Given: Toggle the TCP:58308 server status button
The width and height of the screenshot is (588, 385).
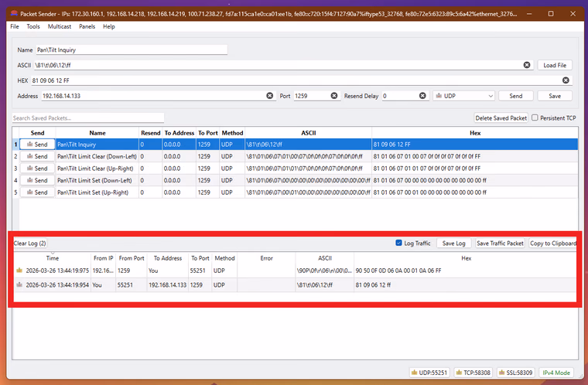Looking at the screenshot, I should (x=473, y=373).
